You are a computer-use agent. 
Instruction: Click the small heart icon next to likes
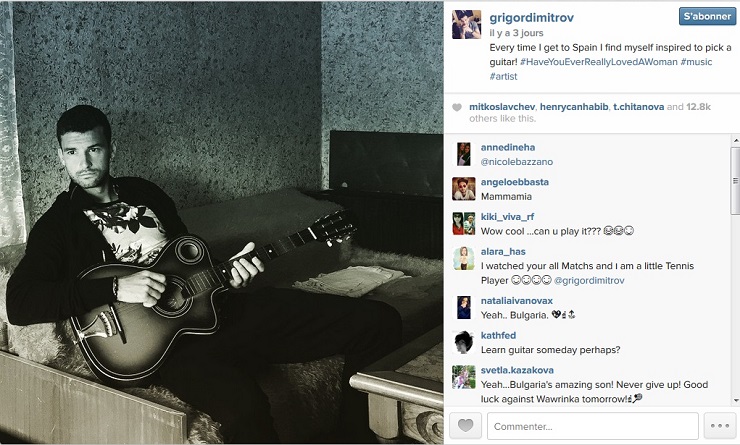457,107
